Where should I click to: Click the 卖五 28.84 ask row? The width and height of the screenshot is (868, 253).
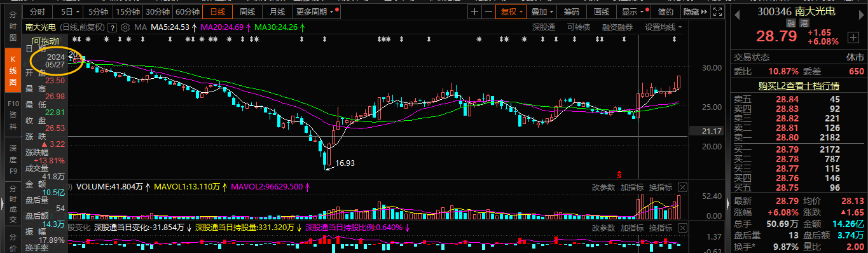(799, 99)
